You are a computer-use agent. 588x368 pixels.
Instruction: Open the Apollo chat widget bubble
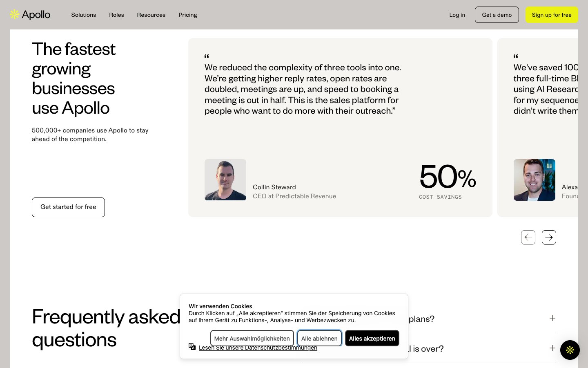[x=570, y=350]
